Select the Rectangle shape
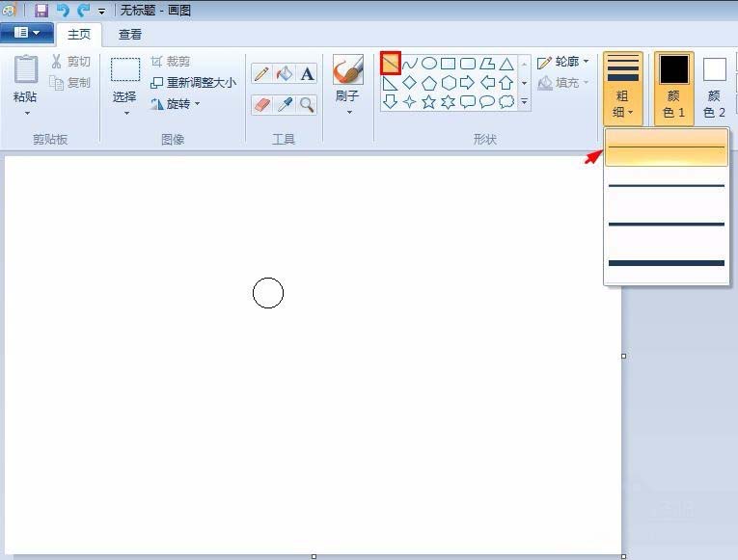 [x=448, y=63]
